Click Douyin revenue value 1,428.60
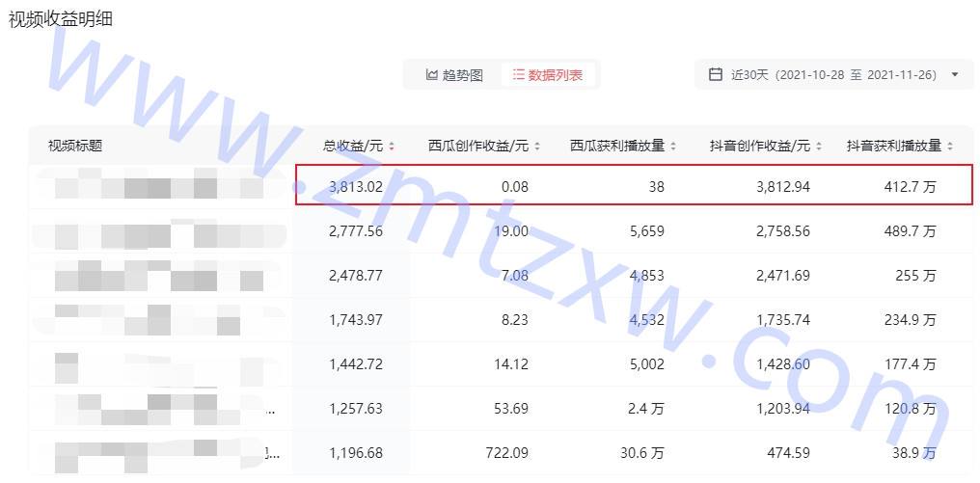This screenshot has width=980, height=483. [x=783, y=364]
